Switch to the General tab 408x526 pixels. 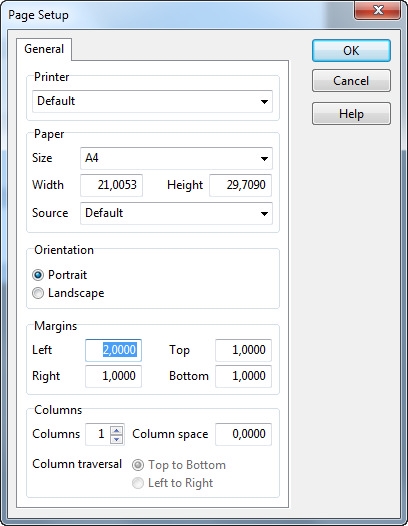[44, 49]
